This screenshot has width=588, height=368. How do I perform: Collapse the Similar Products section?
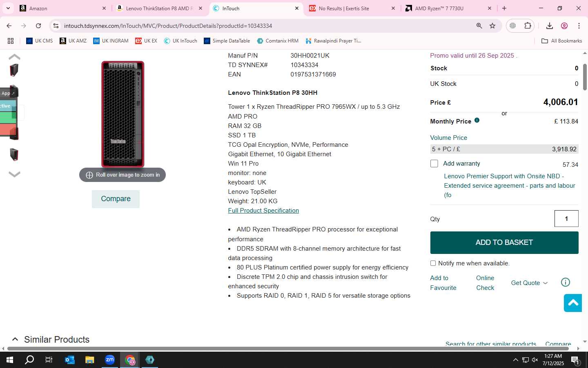(15, 339)
